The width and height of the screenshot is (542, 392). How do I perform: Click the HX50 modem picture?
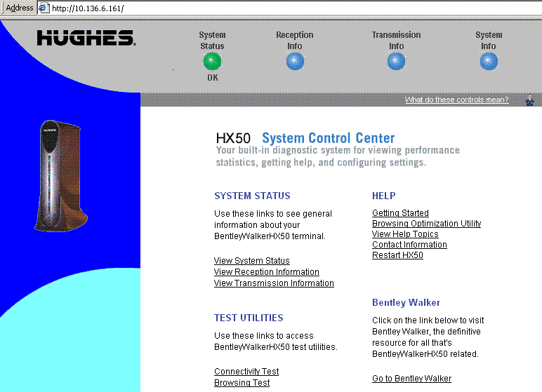coord(61,176)
